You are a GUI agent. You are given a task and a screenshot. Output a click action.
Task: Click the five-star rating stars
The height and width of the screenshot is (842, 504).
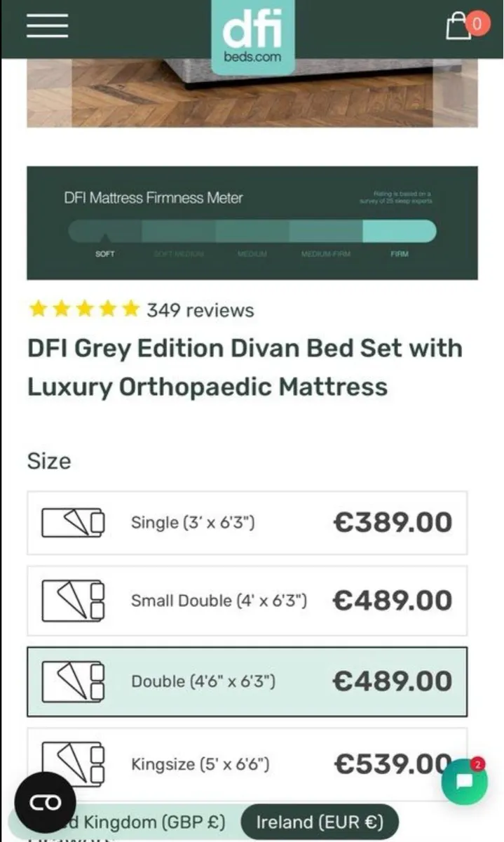click(x=83, y=308)
